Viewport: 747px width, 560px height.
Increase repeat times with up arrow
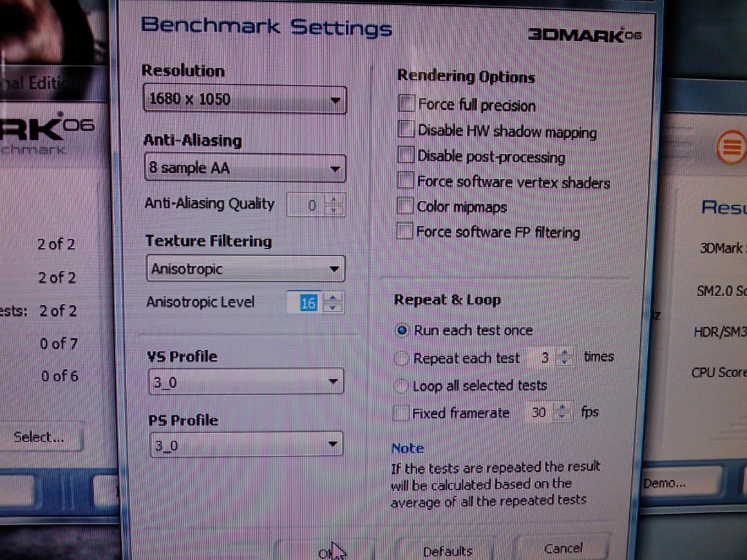565,353
